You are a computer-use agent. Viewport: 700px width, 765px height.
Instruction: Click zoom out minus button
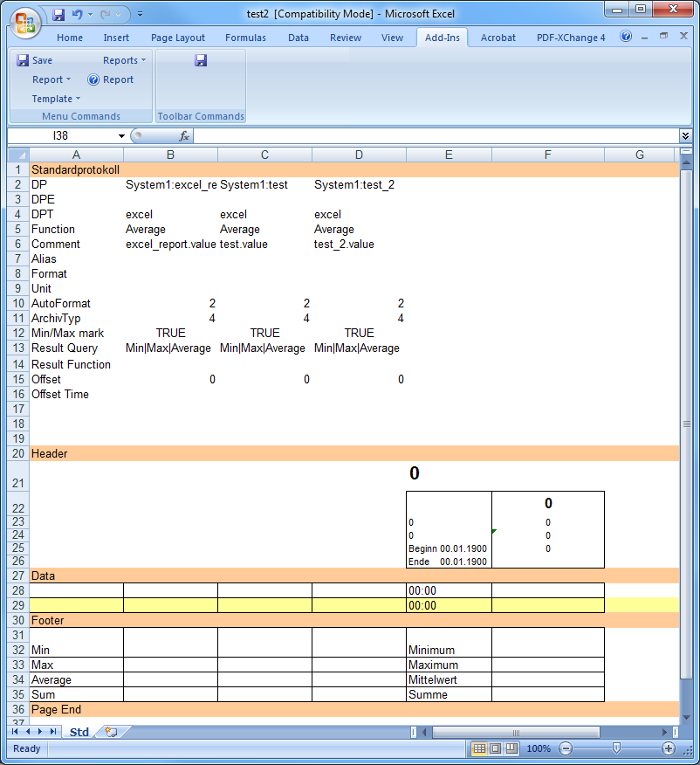[566, 748]
